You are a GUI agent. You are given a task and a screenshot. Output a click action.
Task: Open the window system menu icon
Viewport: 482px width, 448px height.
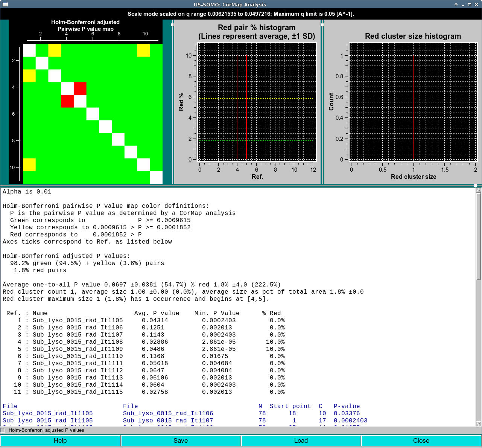tap(5, 4)
